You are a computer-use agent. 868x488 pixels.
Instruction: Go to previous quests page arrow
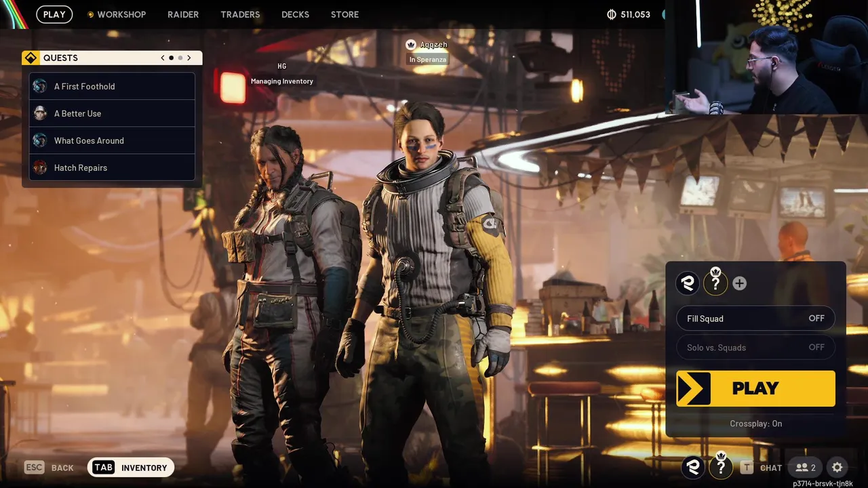pos(163,58)
